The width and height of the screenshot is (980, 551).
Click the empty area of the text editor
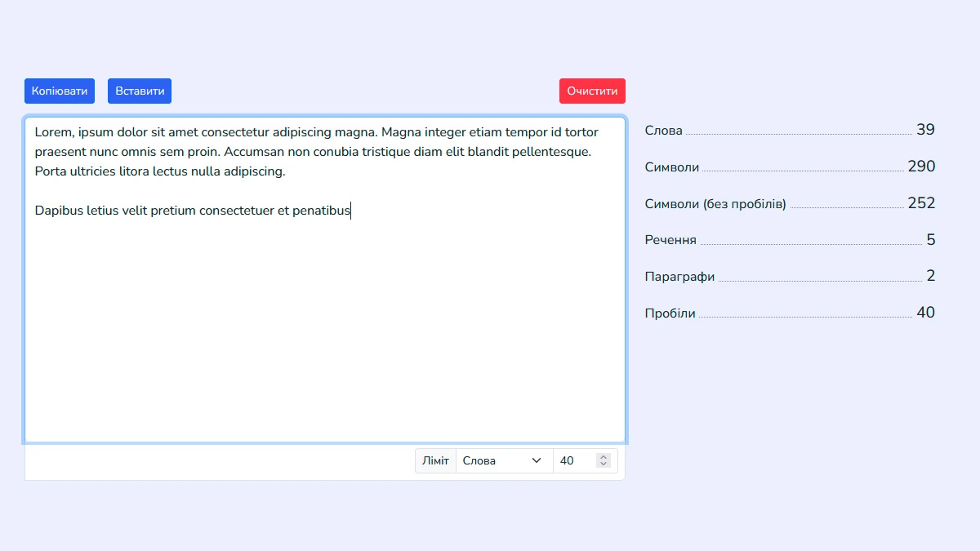click(x=325, y=343)
